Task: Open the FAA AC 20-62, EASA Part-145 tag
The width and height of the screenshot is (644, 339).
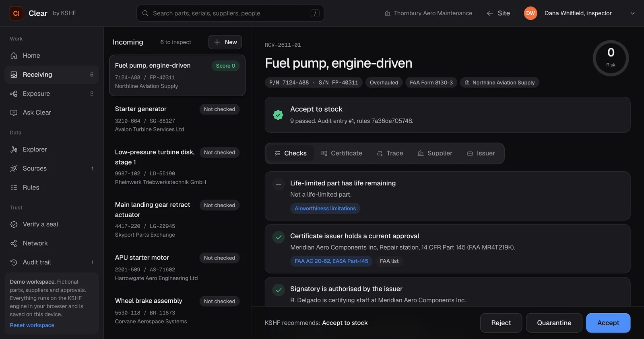Action: click(331, 261)
